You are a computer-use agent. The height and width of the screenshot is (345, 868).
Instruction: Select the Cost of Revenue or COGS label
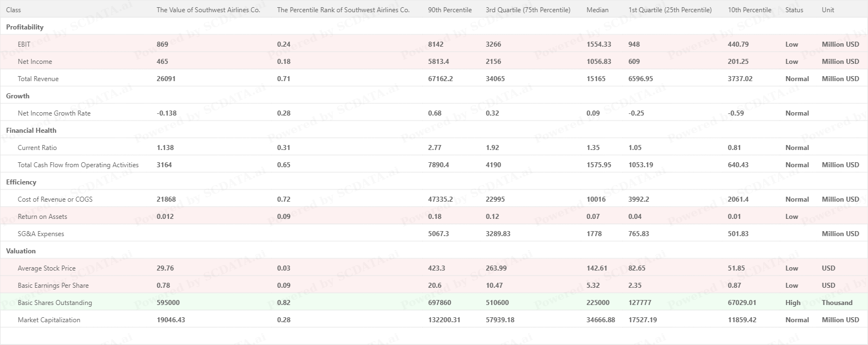[x=55, y=199]
